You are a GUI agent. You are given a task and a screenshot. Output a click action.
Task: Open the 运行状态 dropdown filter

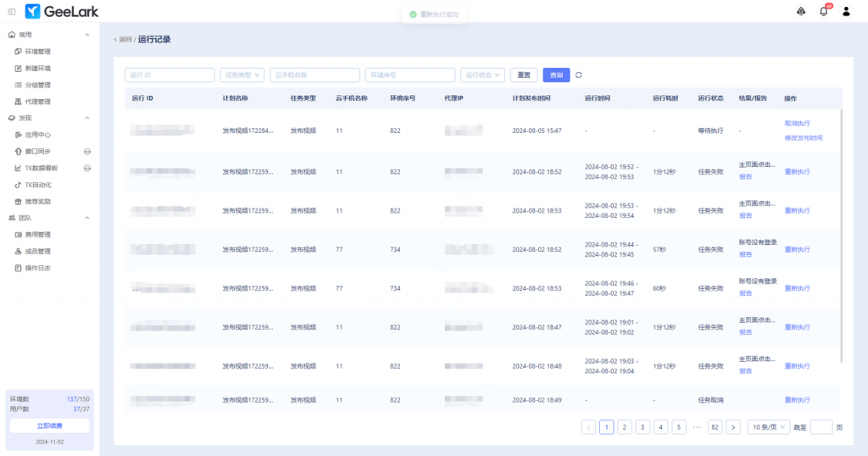[x=482, y=75]
